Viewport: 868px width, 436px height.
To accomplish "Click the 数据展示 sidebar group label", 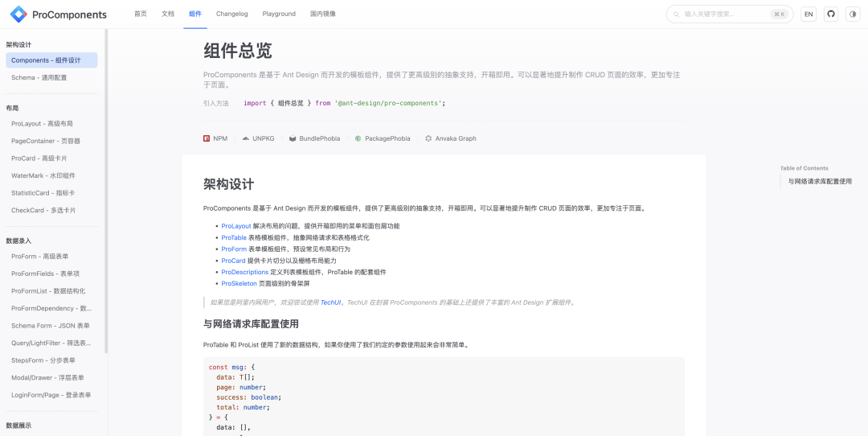I will pyautogui.click(x=18, y=426).
